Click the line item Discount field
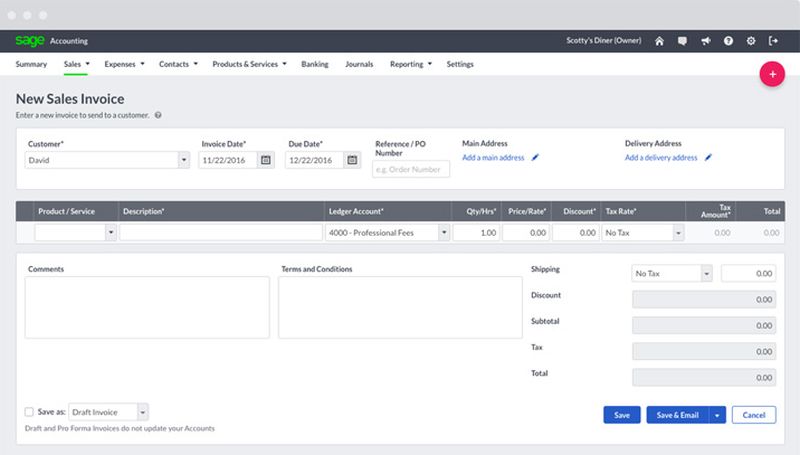 tap(576, 233)
